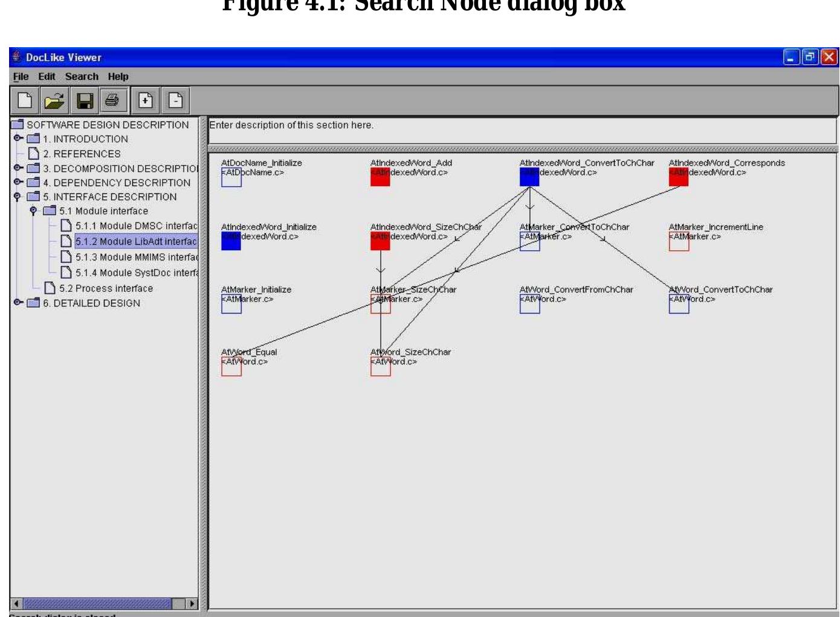Select the blue AtIndexedWord_Initialize node box
840x617 pixels.
tap(231, 241)
